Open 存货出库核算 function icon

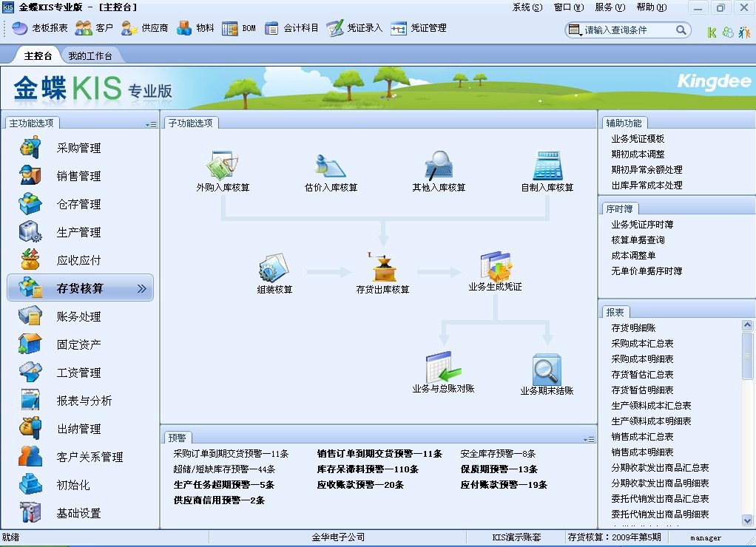[383, 267]
